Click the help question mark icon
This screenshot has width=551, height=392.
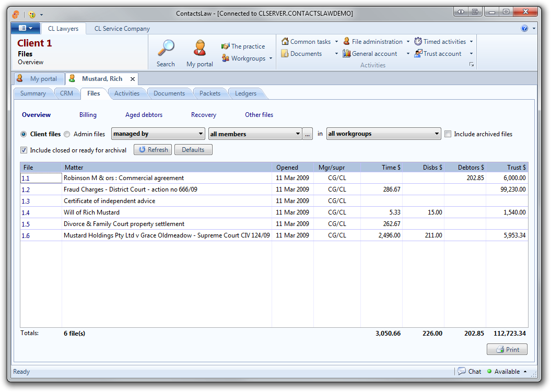coord(524,29)
